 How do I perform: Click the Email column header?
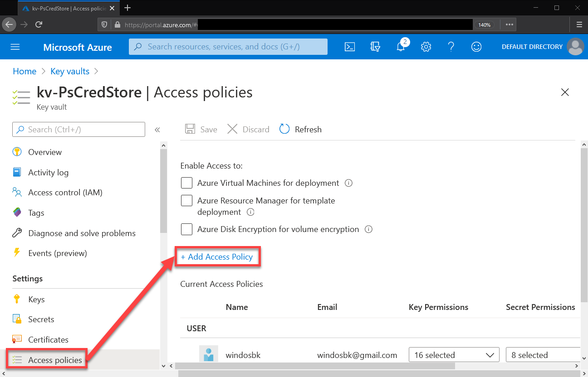[x=327, y=307]
